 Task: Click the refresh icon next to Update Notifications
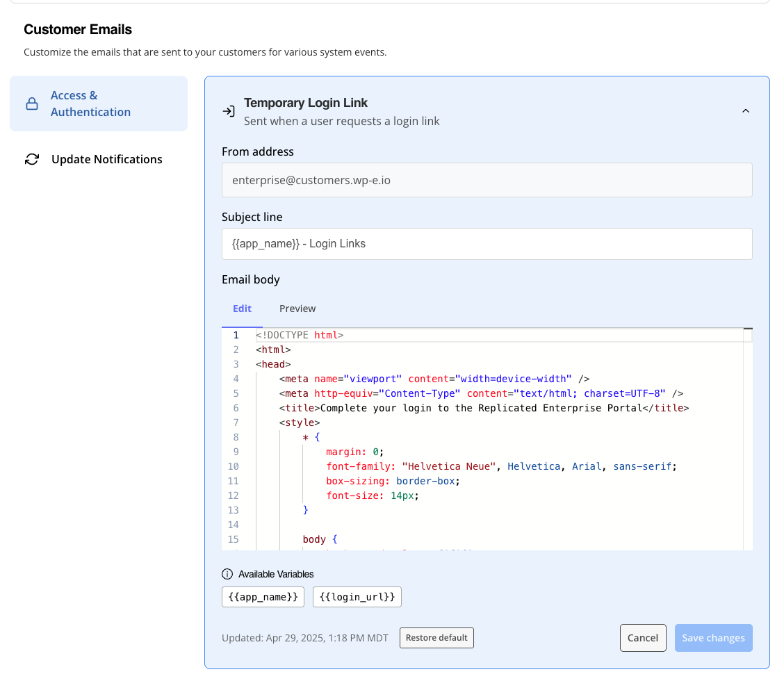click(x=31, y=159)
